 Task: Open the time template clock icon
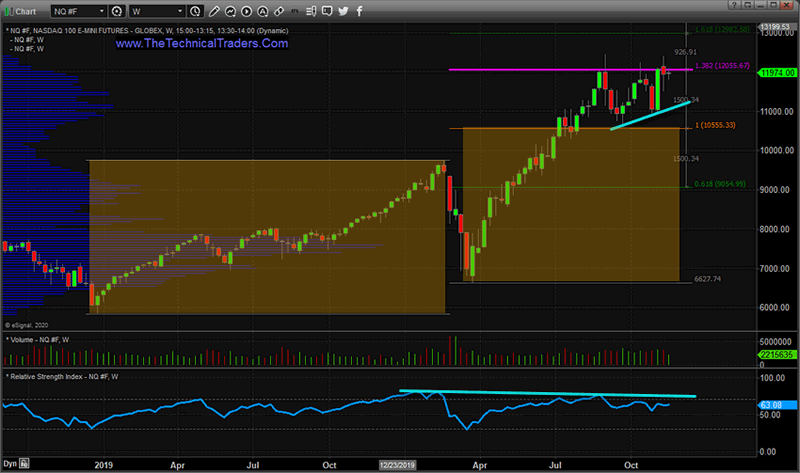[x=195, y=11]
